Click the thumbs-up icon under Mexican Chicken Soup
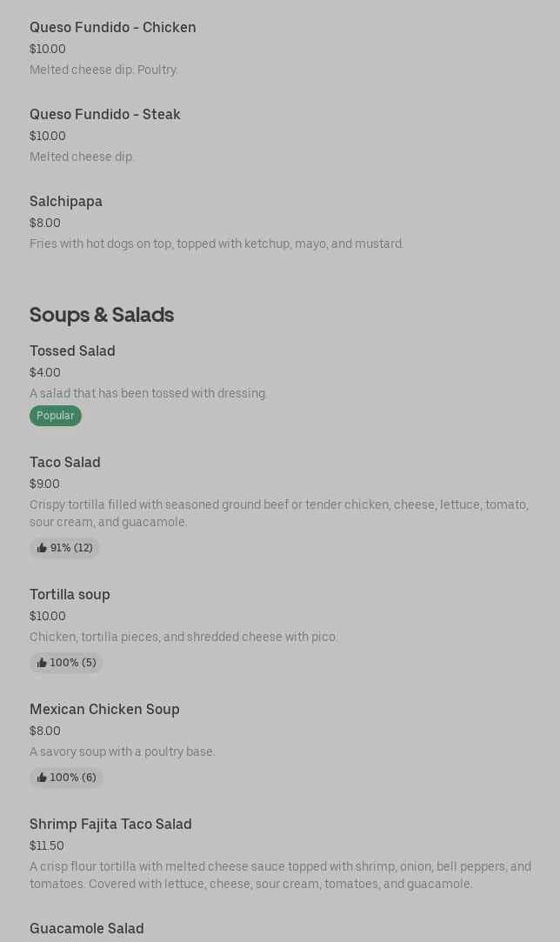Image resolution: width=560 pixels, height=942 pixels. [42, 778]
